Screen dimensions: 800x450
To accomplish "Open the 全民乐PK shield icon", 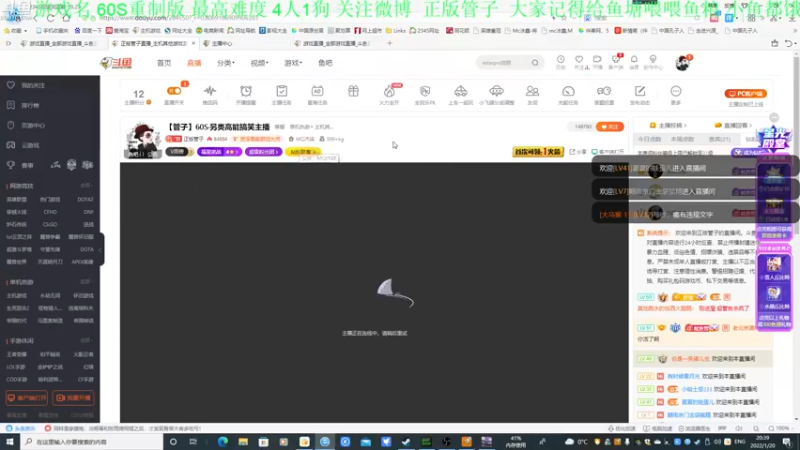I will pyautogui.click(x=425, y=91).
